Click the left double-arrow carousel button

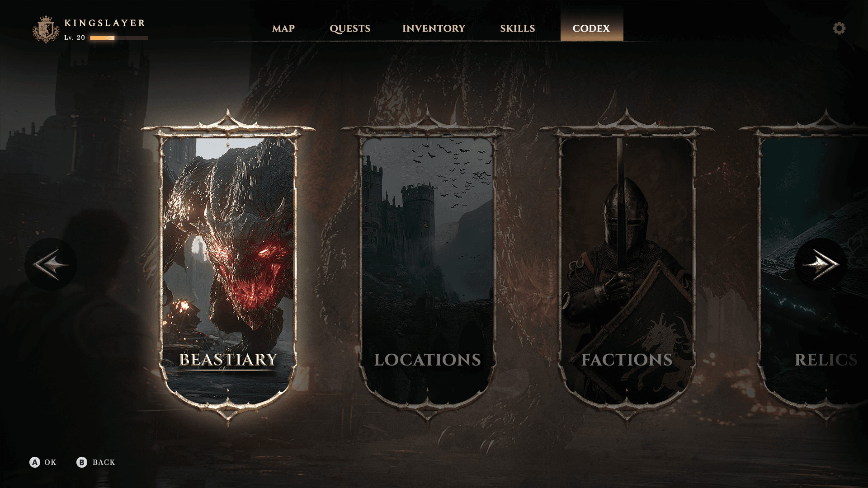pyautogui.click(x=51, y=264)
